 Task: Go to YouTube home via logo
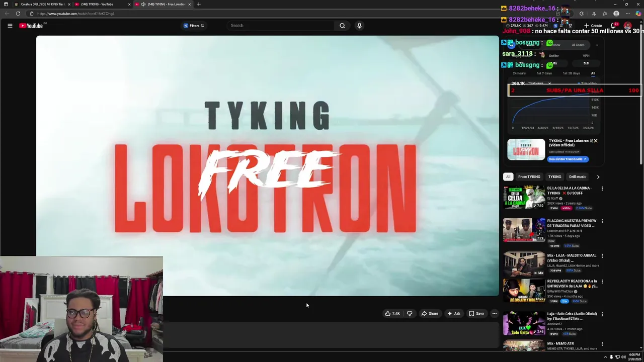(x=31, y=26)
